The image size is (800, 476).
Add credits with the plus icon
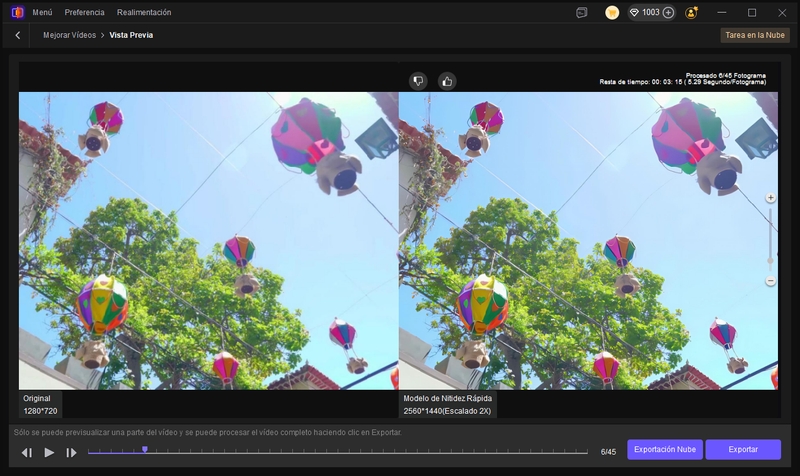668,13
